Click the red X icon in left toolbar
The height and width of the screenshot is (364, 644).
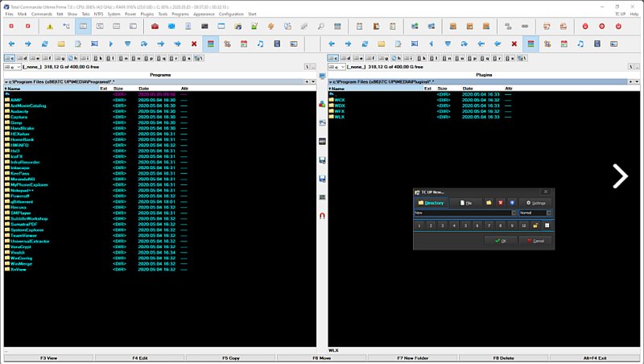tap(194, 43)
